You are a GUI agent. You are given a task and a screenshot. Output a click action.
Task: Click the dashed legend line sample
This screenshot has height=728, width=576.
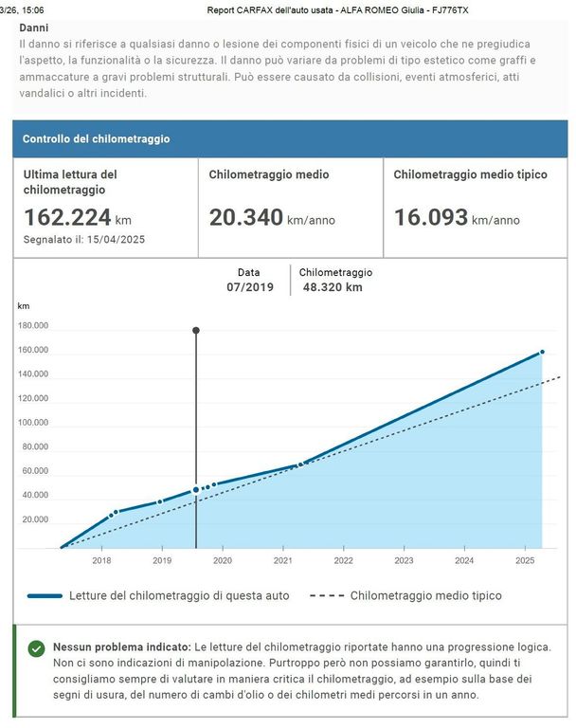pos(325,596)
